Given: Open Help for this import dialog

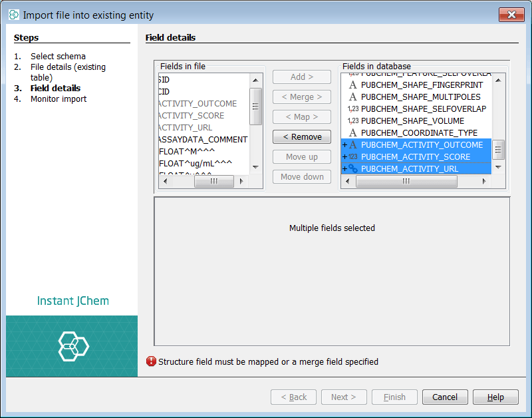Looking at the screenshot, I should [495, 397].
